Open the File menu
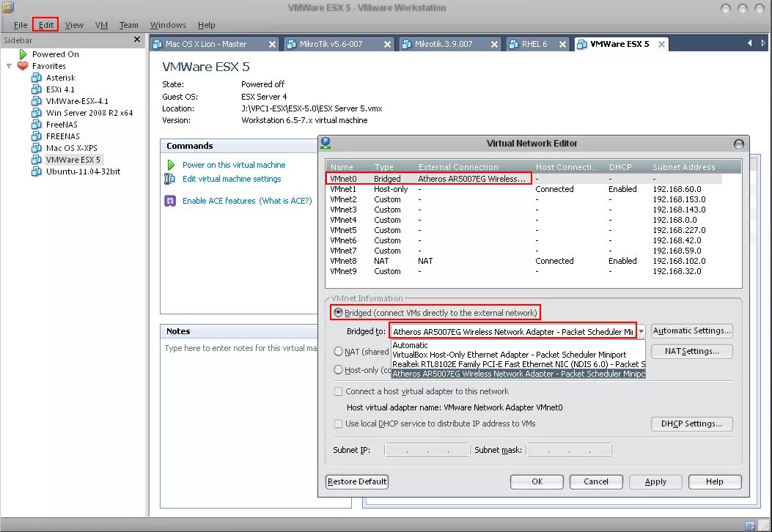The image size is (772, 532). pos(21,25)
